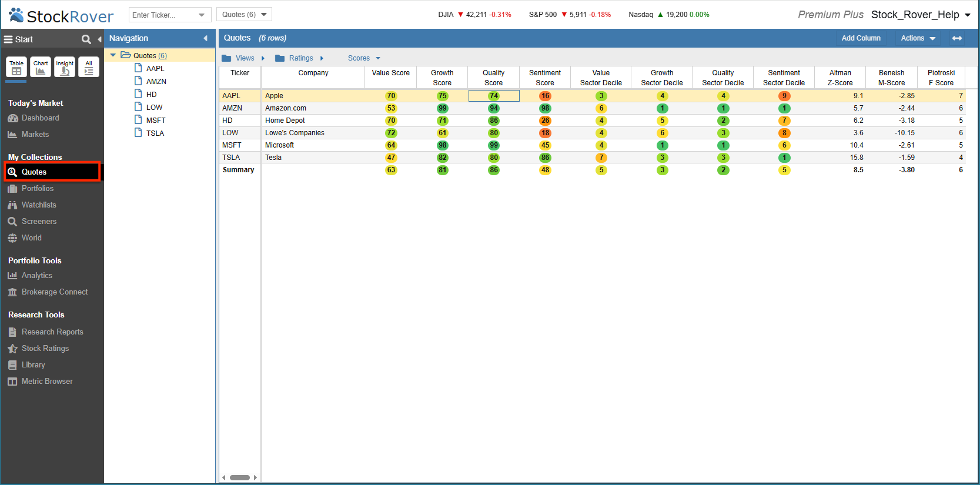
Task: Collapse the Quotes folder in Navigation tree
Action: pos(113,55)
